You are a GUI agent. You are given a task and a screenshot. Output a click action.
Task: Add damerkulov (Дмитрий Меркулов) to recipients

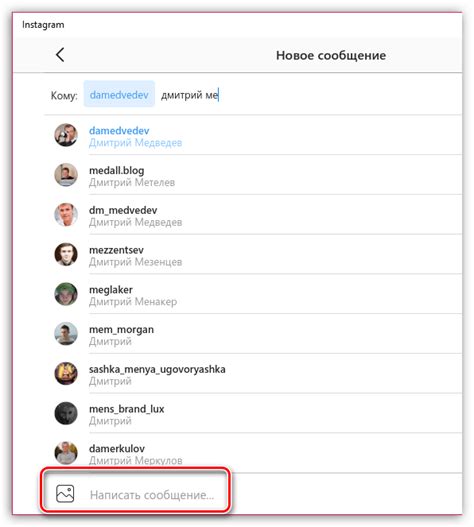(257, 453)
